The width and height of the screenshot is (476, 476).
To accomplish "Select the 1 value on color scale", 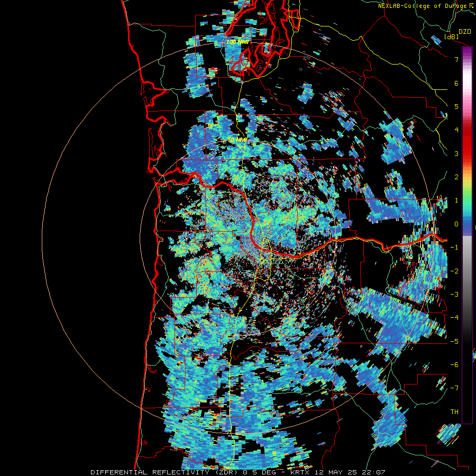I will (x=456, y=200).
